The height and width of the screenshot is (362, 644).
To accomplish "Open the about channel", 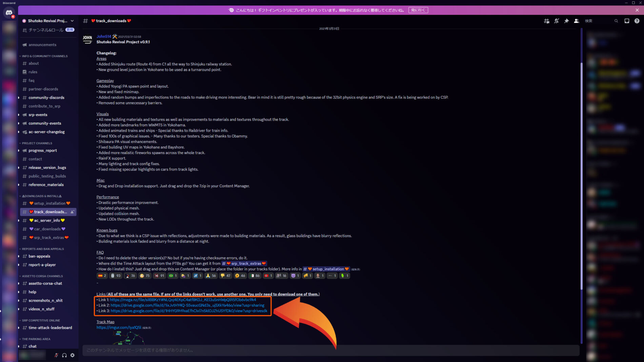I will click(48, 63).
